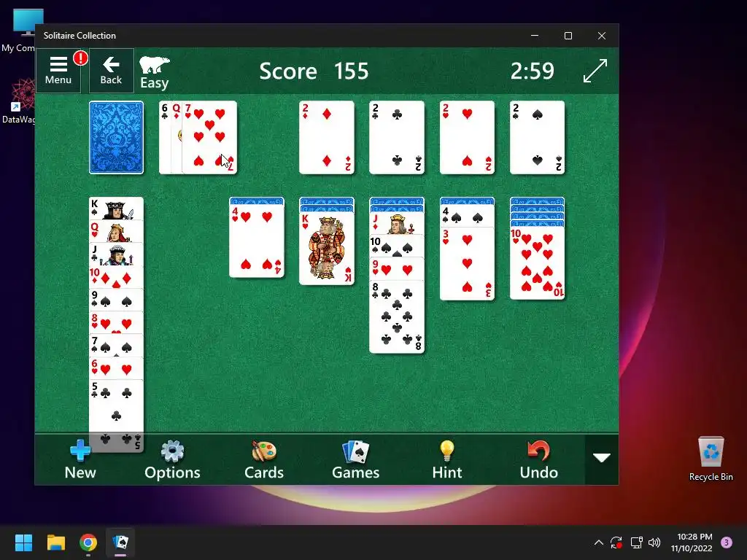Click the sync tray icon with red dot

click(x=616, y=542)
